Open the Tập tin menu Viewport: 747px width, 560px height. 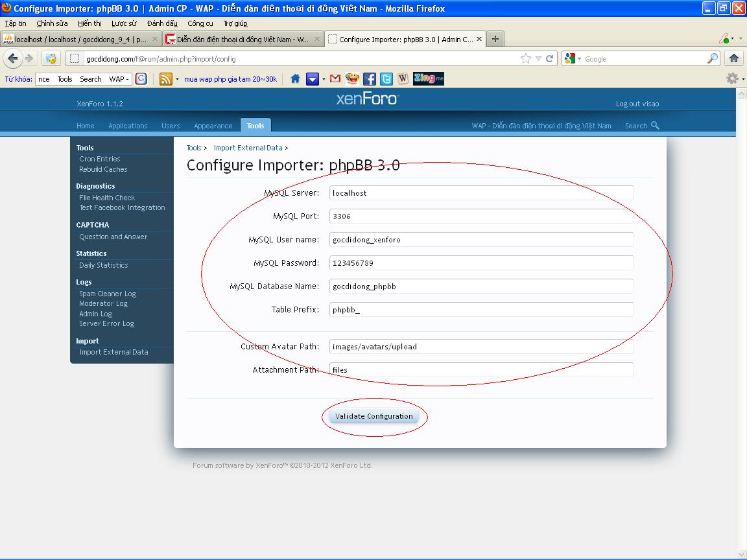[x=16, y=23]
